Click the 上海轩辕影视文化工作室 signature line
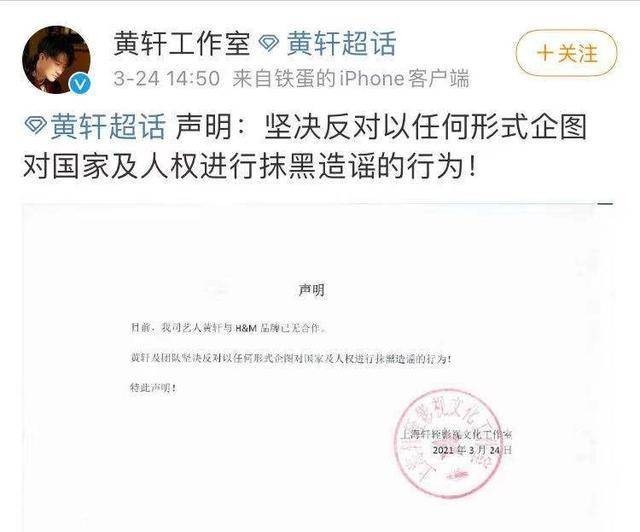The width and height of the screenshot is (640, 532). tap(457, 434)
